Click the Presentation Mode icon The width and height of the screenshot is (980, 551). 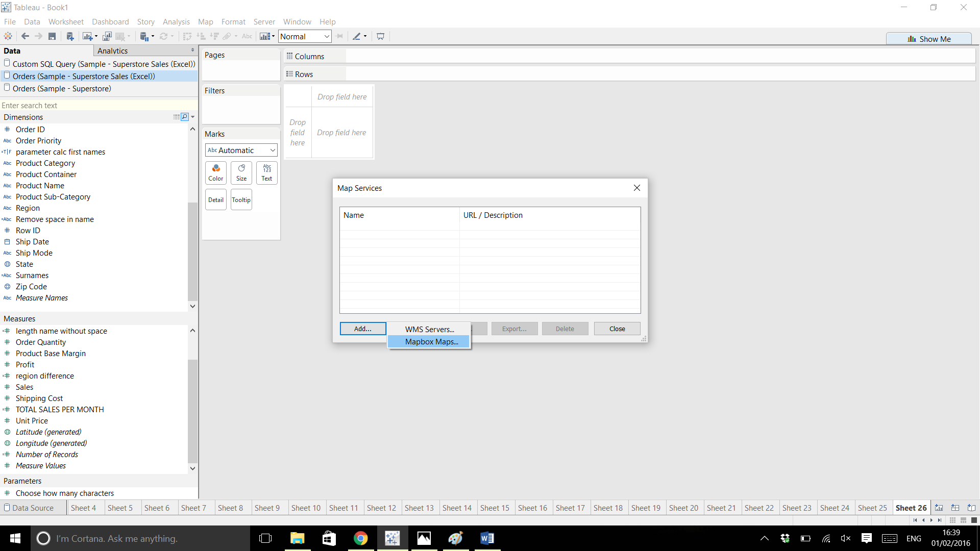(380, 36)
